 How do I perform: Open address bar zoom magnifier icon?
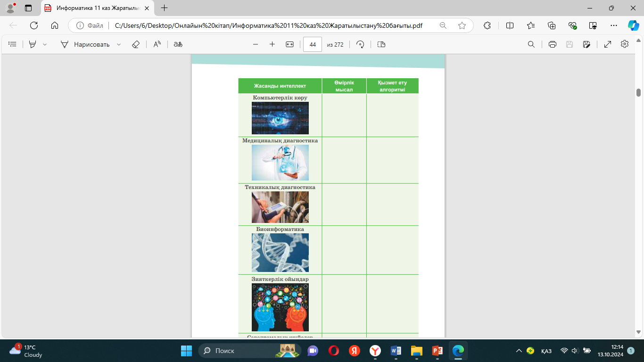point(443,25)
